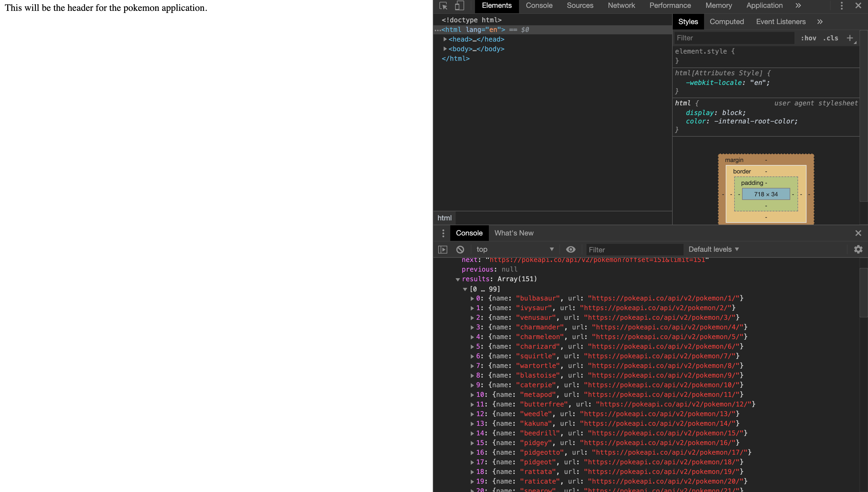Select the Computed pane tab
The image size is (868, 492).
click(727, 22)
